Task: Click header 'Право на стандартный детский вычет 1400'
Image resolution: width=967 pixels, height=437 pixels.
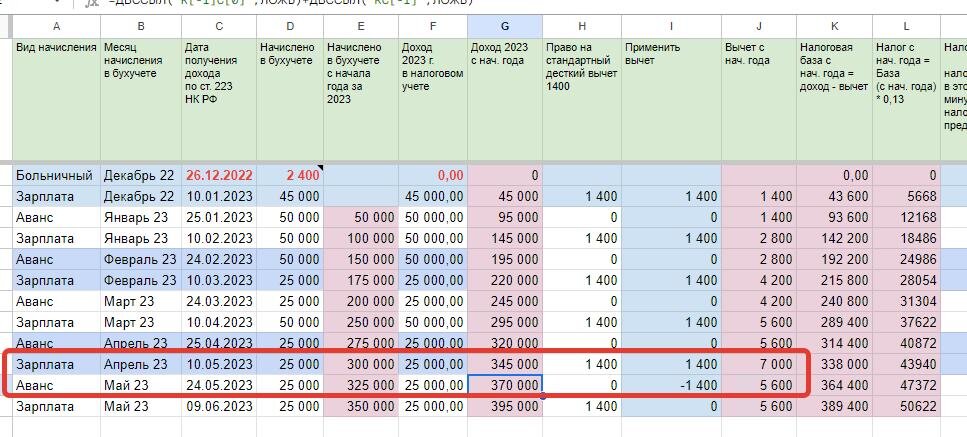Action: [x=582, y=99]
